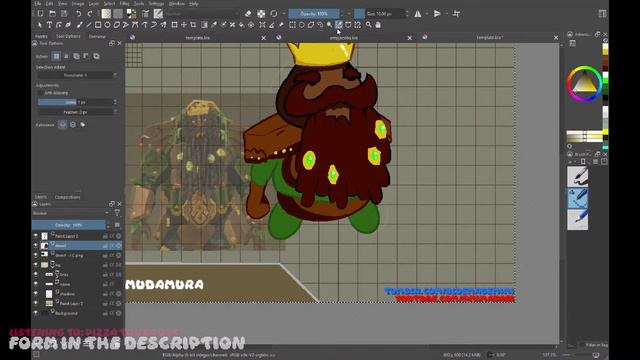The height and width of the screenshot is (360, 640).
Task: Select the Move tool
Action: click(x=184, y=25)
